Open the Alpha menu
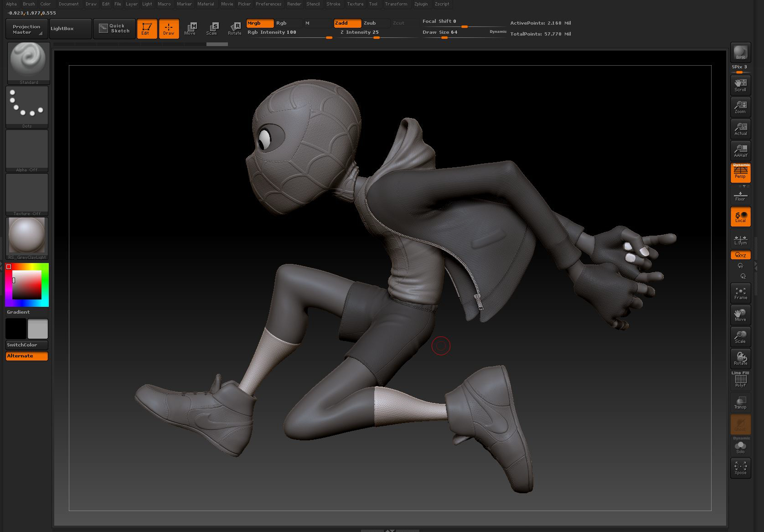This screenshot has height=532, width=764. coord(11,4)
